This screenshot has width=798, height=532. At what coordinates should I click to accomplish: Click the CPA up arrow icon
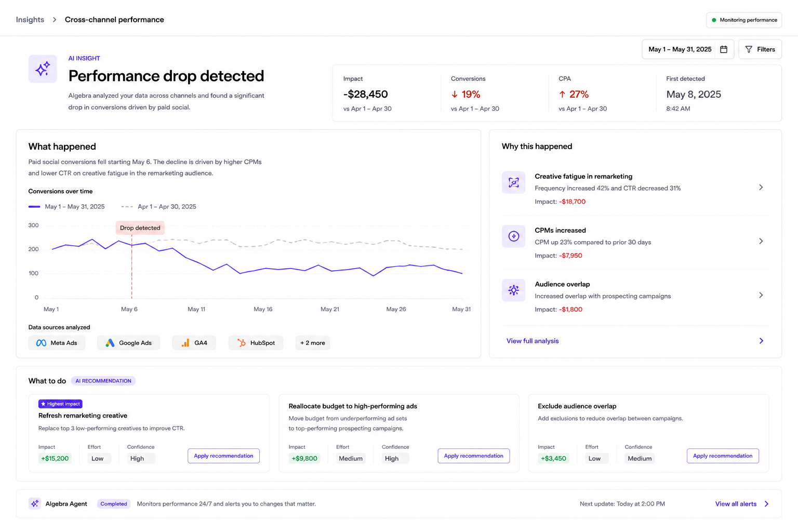pos(562,95)
